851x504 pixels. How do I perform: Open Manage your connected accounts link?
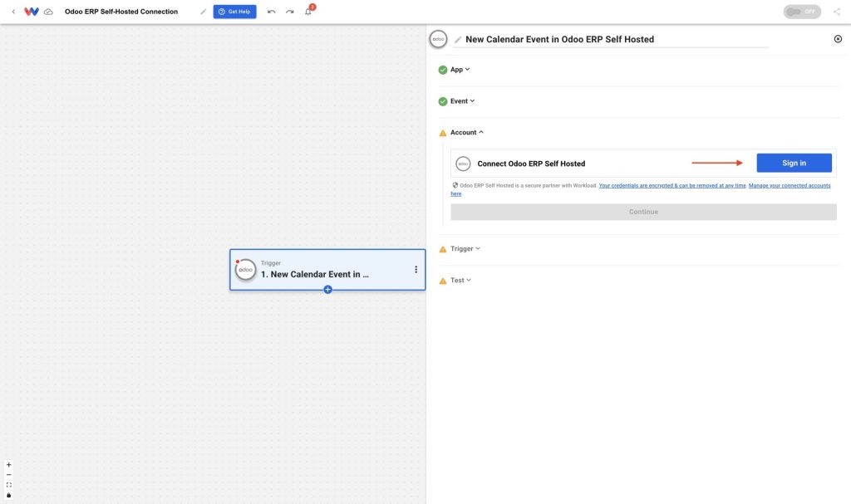790,185
